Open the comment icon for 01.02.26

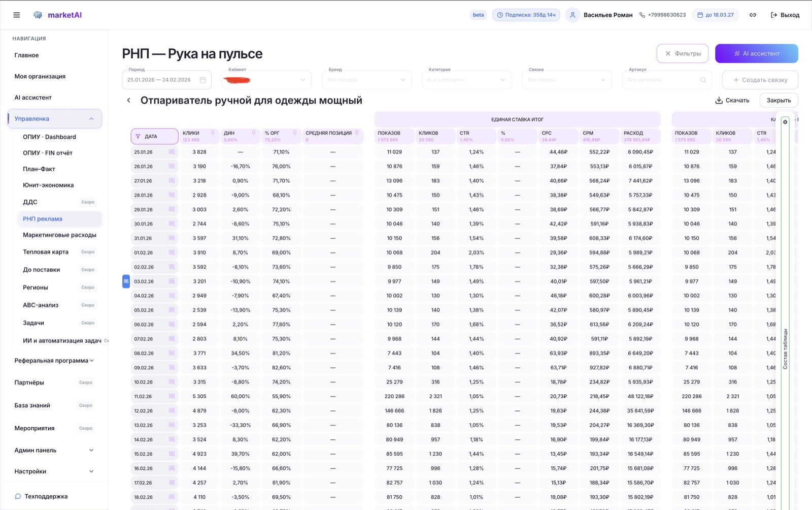pyautogui.click(x=172, y=252)
